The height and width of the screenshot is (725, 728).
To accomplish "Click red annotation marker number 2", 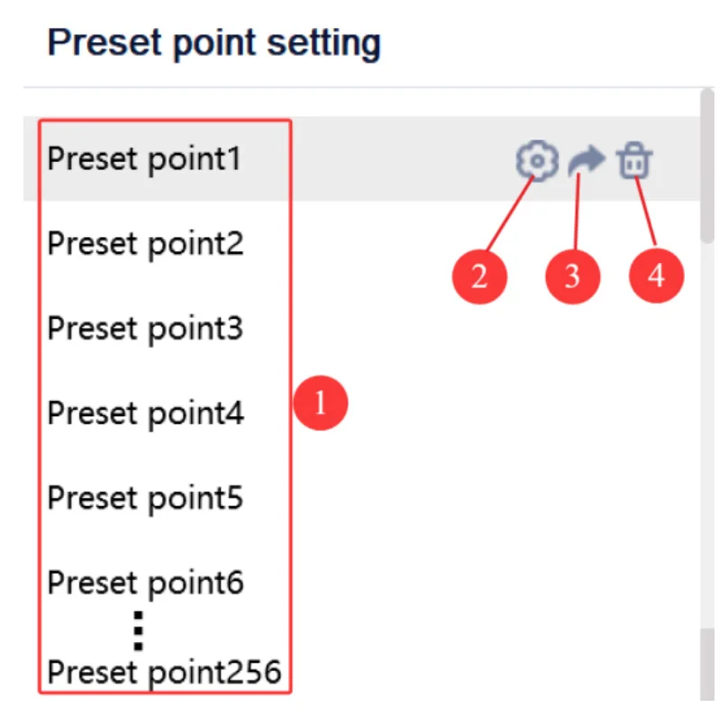I will tap(479, 276).
